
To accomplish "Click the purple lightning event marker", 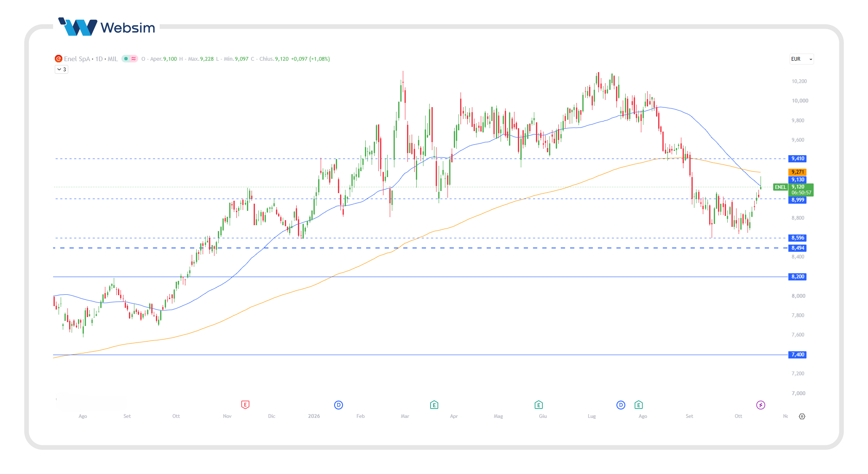I will [761, 405].
